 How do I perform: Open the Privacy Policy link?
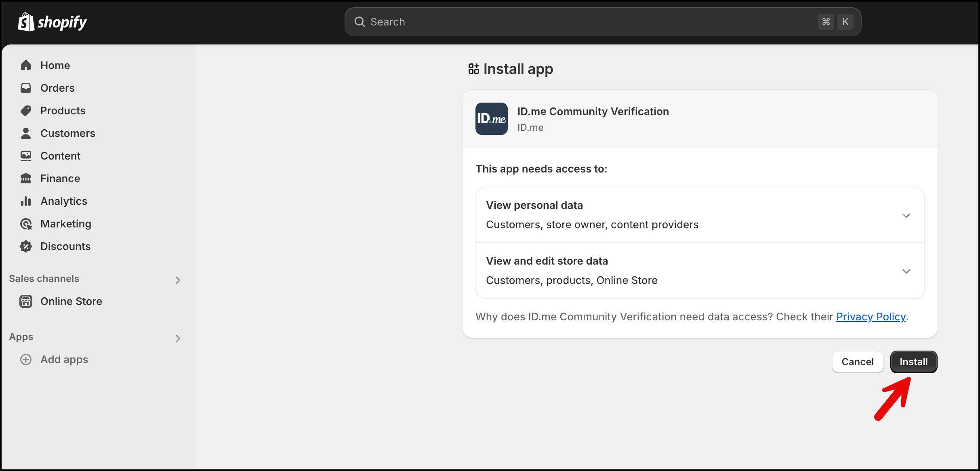click(871, 317)
